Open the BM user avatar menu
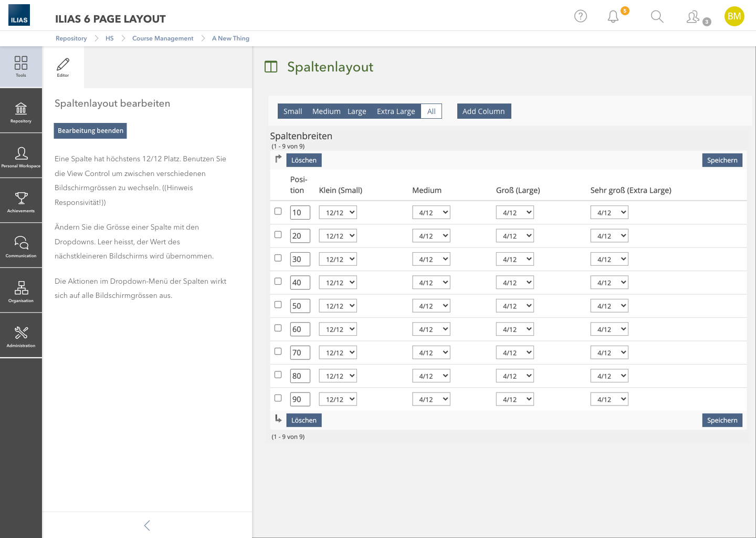756x538 pixels. pos(734,16)
